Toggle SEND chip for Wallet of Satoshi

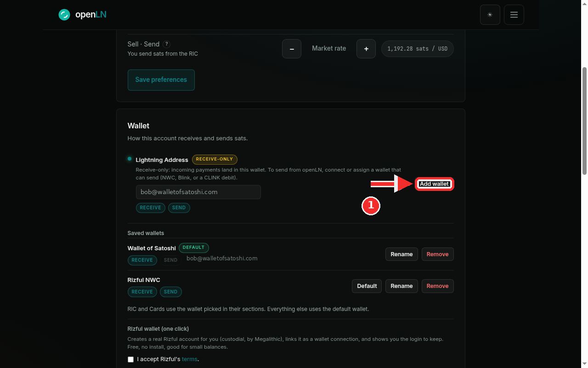(x=171, y=260)
